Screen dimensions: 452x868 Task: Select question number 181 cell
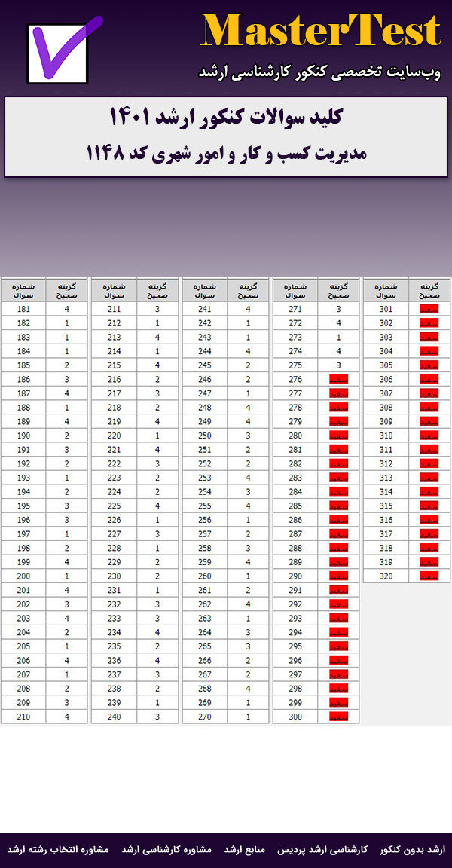coord(23,309)
